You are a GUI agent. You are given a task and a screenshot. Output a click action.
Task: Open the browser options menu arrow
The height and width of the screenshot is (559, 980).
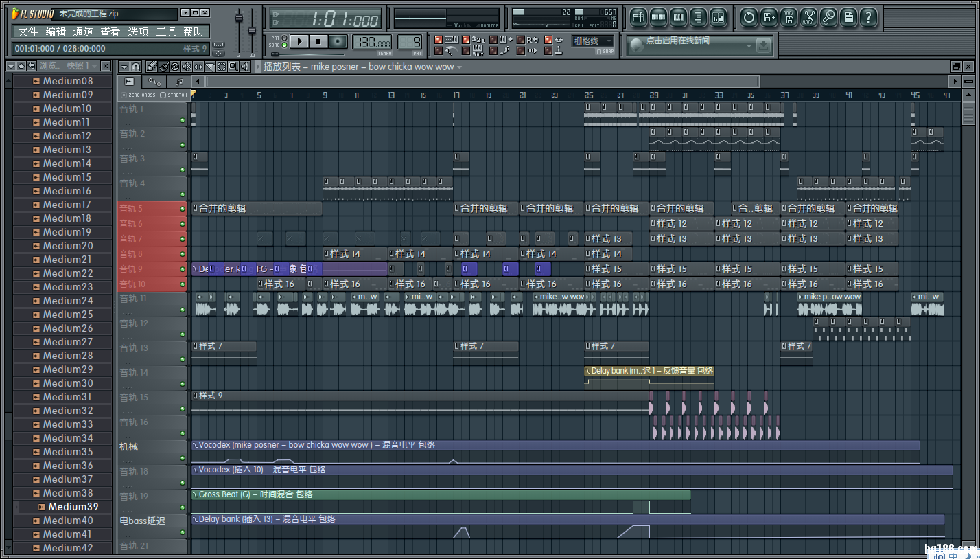pyautogui.click(x=10, y=66)
